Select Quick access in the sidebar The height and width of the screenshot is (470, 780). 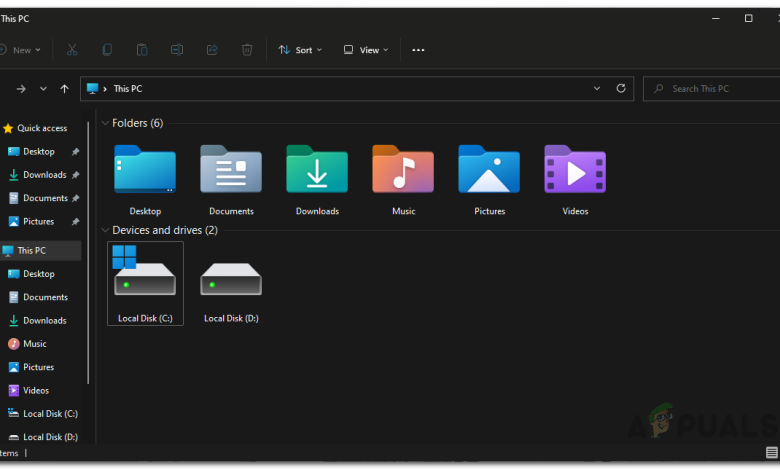click(36, 128)
